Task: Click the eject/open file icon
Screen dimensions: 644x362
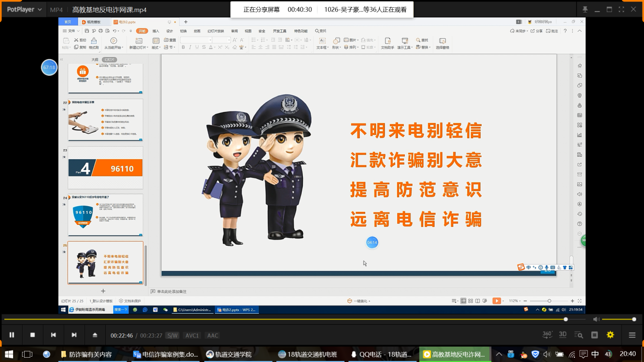Action: click(x=95, y=335)
